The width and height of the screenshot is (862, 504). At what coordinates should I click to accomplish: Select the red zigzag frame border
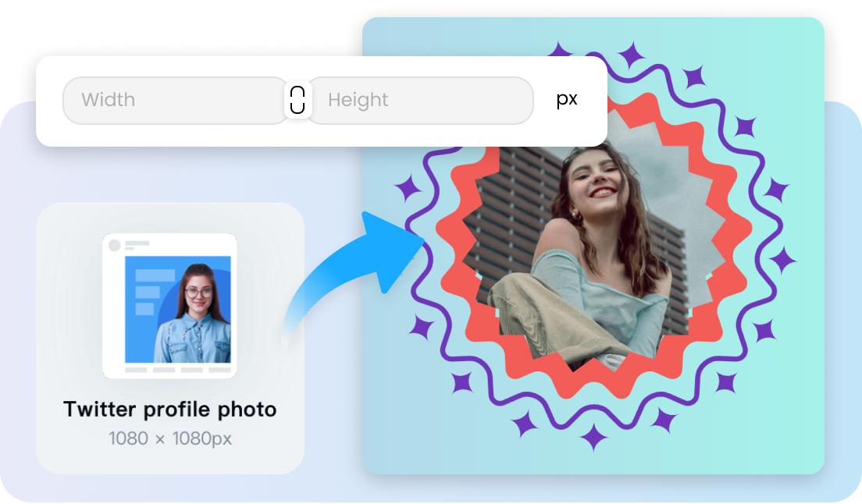pyautogui.click(x=451, y=234)
